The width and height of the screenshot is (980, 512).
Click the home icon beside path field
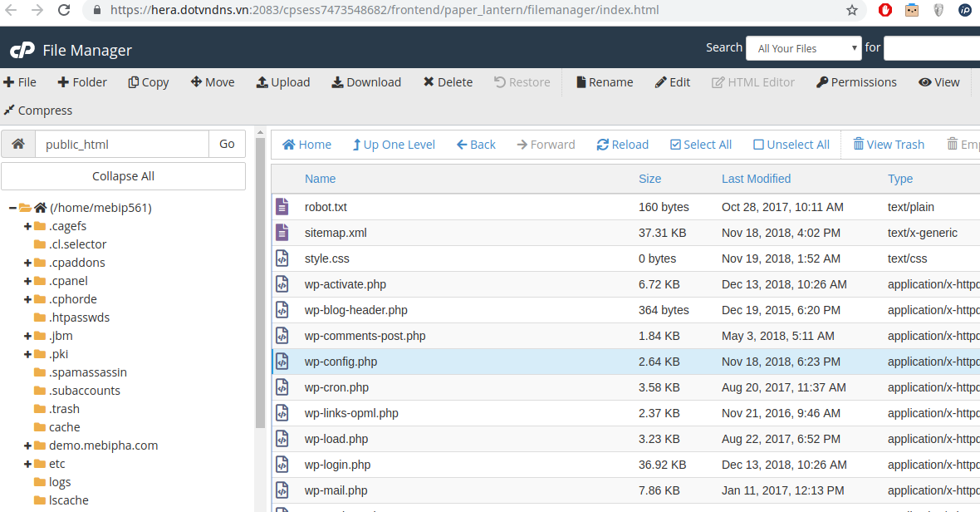pyautogui.click(x=18, y=144)
